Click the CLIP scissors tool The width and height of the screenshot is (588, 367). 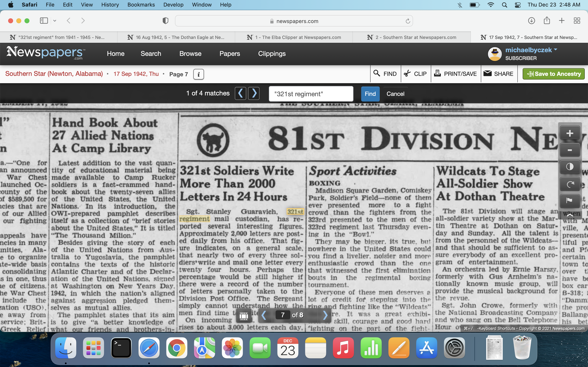[x=415, y=74]
